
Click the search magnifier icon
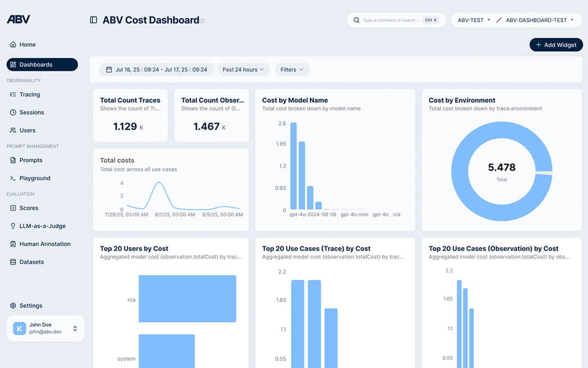(x=357, y=20)
